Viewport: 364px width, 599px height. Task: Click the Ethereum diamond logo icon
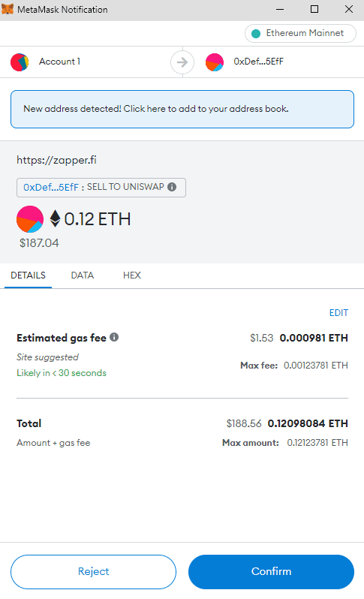coord(56,218)
